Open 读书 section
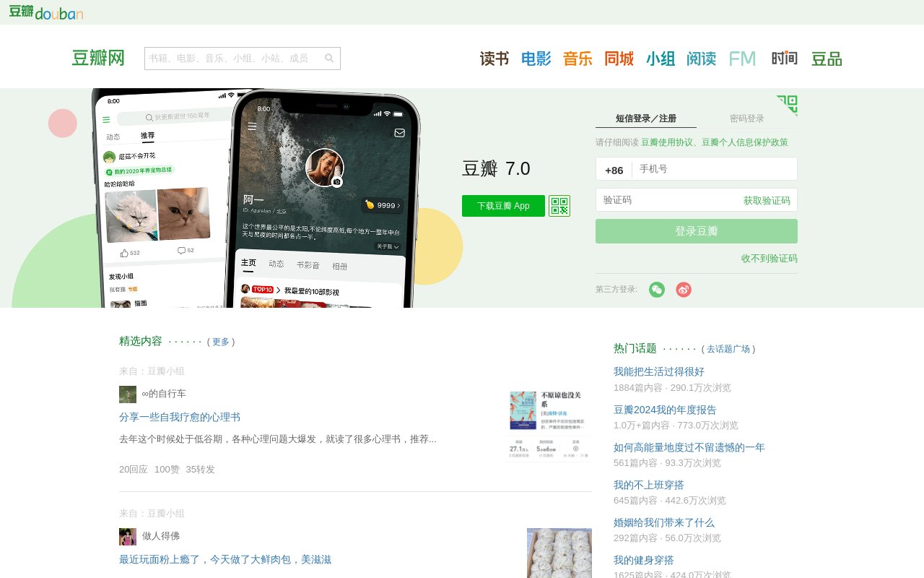Viewport: 924px width, 578px height. coord(494,59)
